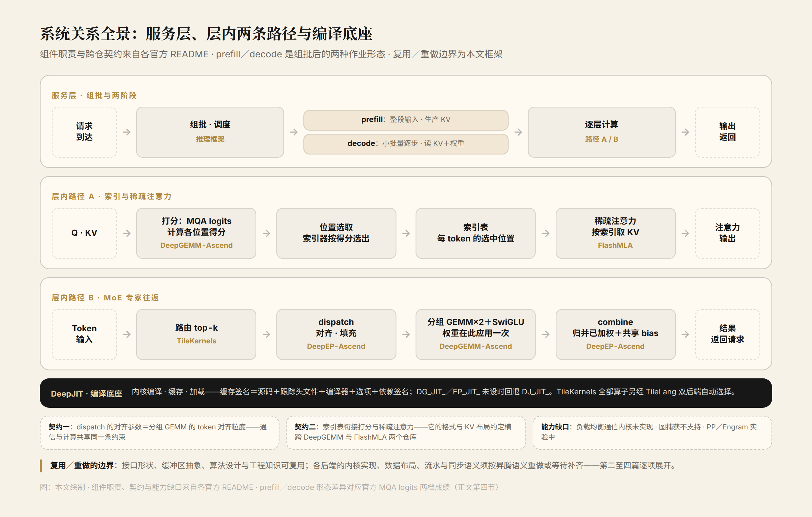The height and width of the screenshot is (517, 812).
Task: Click the decode 小批量逐步 pill
Action: coord(406,144)
